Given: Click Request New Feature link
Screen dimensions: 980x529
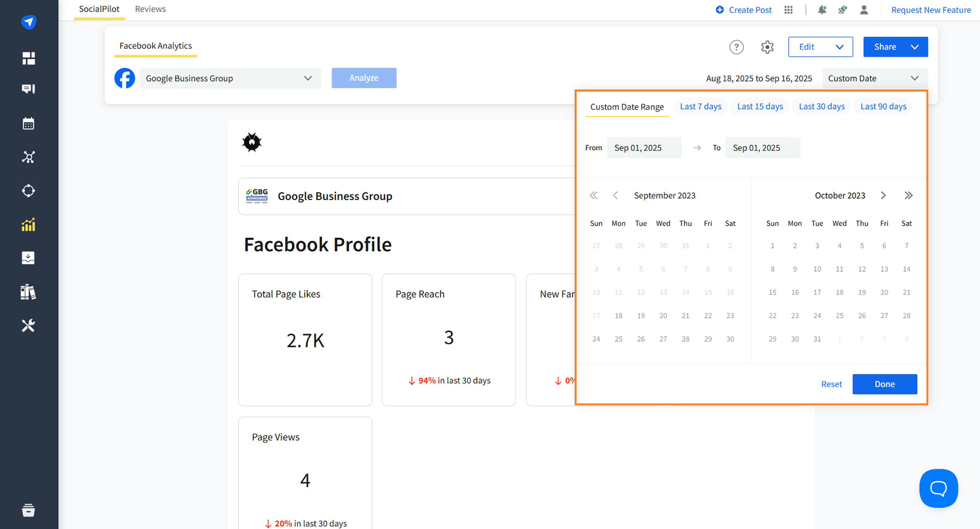Looking at the screenshot, I should (x=931, y=10).
